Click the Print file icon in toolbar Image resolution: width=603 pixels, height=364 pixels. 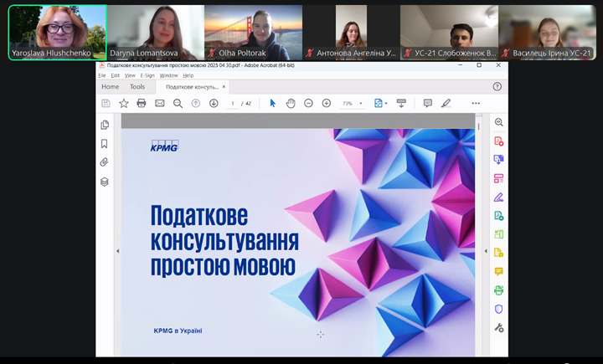pos(142,103)
